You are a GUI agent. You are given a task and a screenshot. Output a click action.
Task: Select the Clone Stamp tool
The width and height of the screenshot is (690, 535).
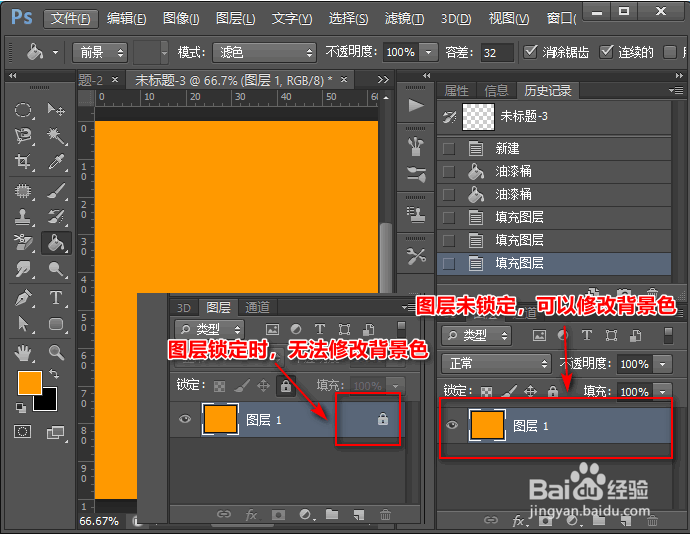pyautogui.click(x=23, y=216)
